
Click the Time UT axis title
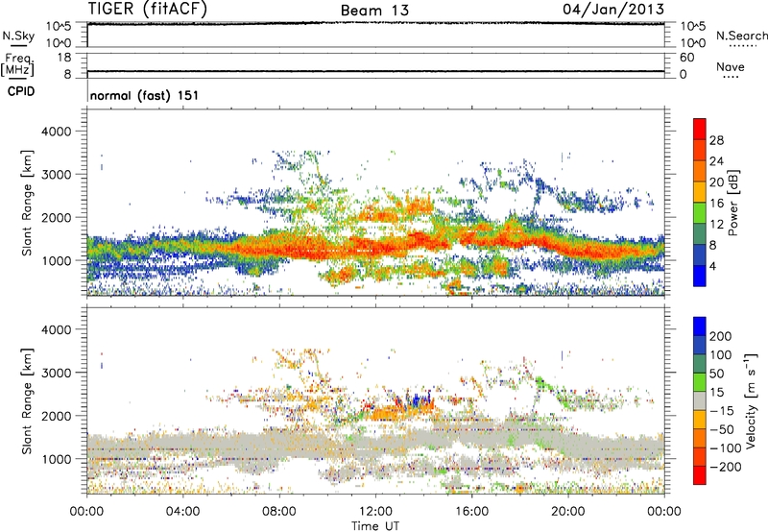coord(375,526)
